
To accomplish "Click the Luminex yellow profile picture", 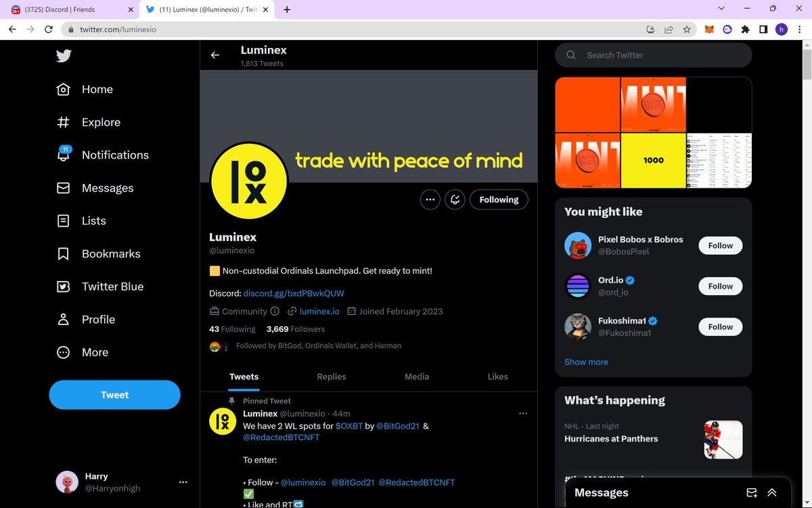I will (249, 182).
